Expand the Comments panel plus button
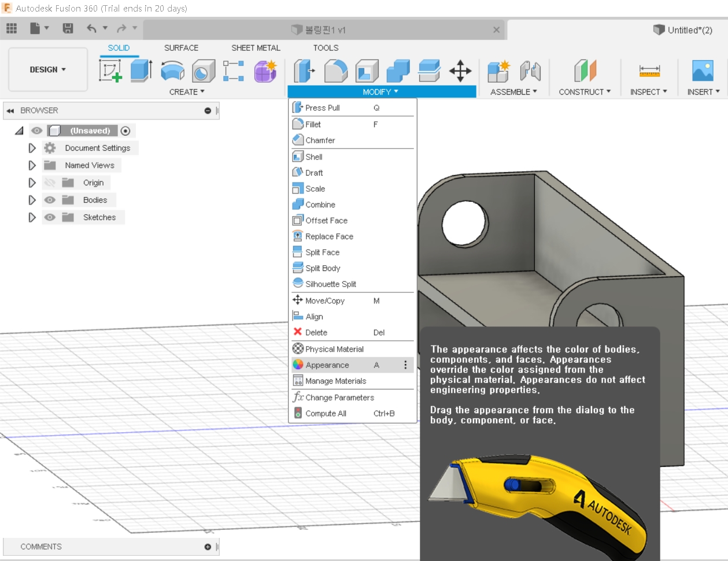Viewport: 728px width, 561px height. 208,547
